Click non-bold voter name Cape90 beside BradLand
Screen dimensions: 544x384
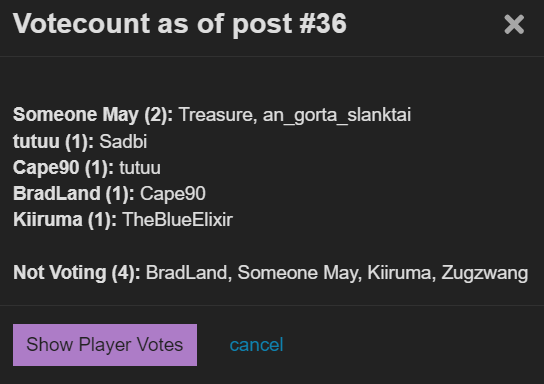[x=173, y=194]
